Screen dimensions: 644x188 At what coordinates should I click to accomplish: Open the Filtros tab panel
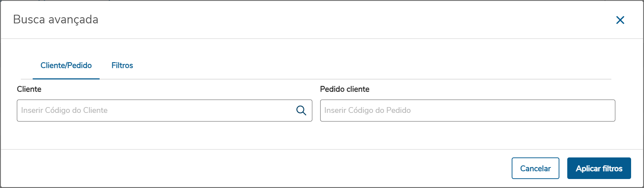(x=122, y=65)
